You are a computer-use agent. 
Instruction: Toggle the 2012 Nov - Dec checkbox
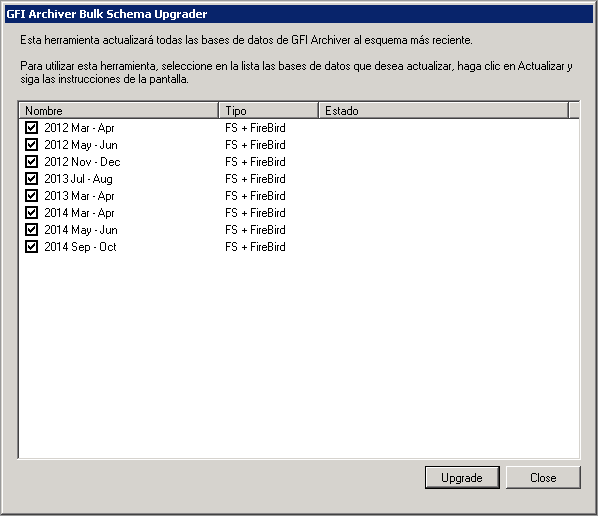click(x=31, y=161)
